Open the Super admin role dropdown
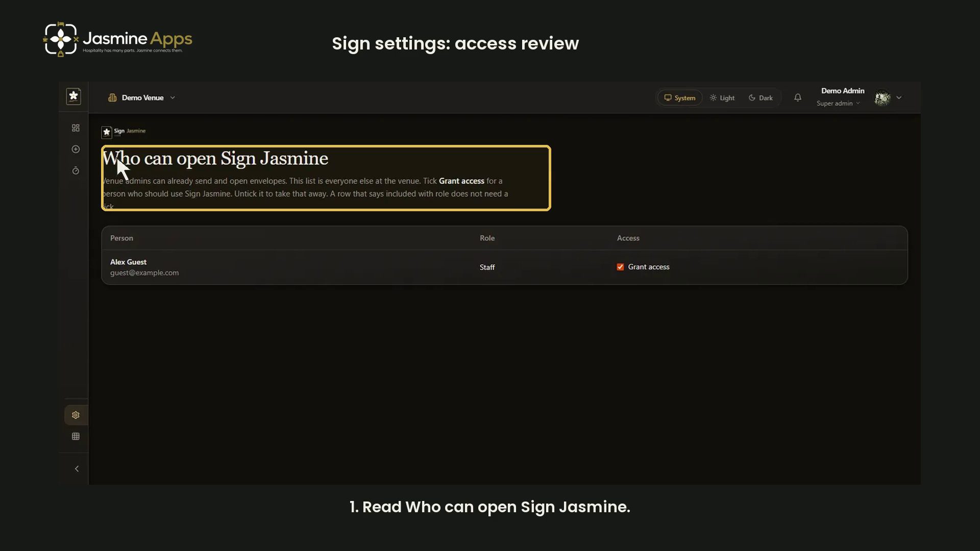This screenshot has height=551, width=980. [838, 104]
